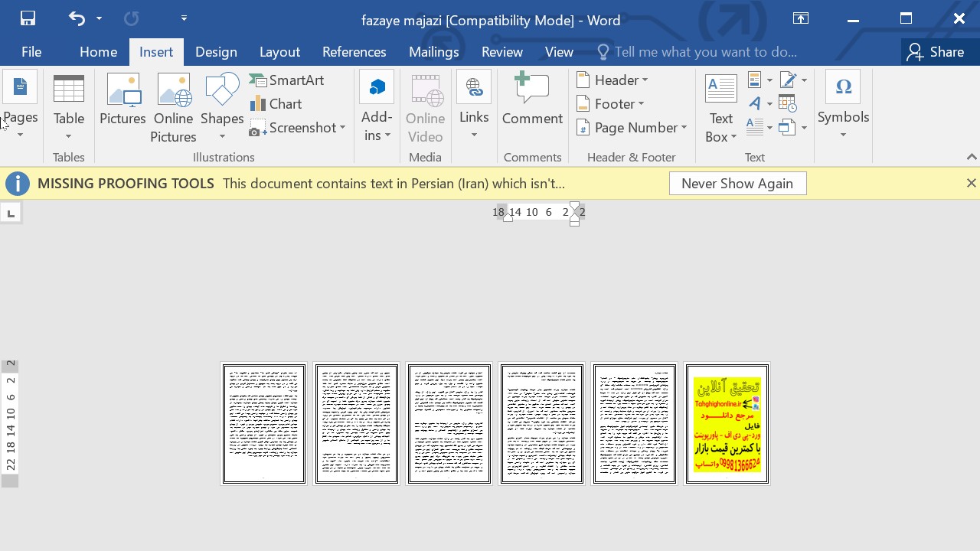Click the tab selector at ruler corner
980x551 pixels.
point(11,213)
